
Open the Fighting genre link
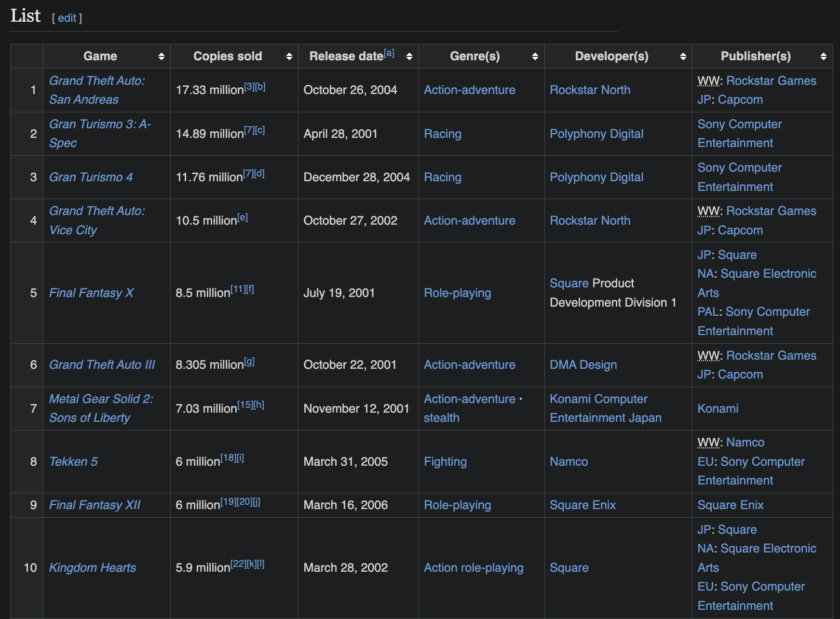click(446, 461)
